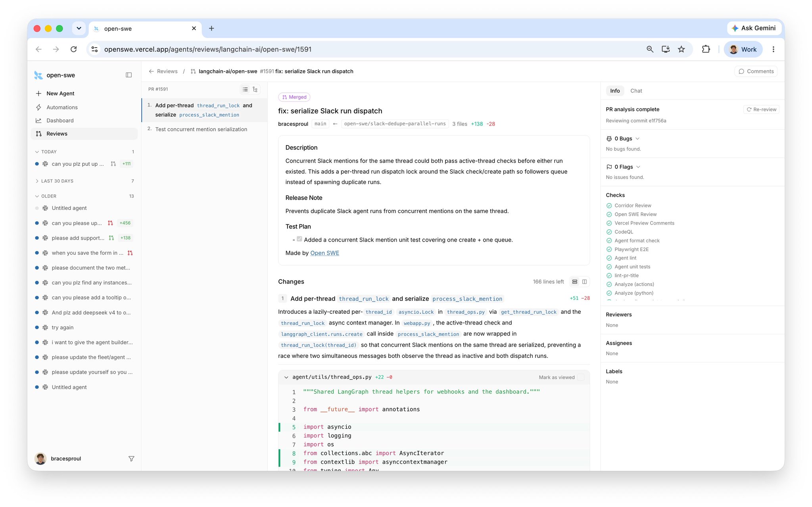Close the open-swe browser tab
This screenshot has width=812, height=507.
[x=194, y=28]
